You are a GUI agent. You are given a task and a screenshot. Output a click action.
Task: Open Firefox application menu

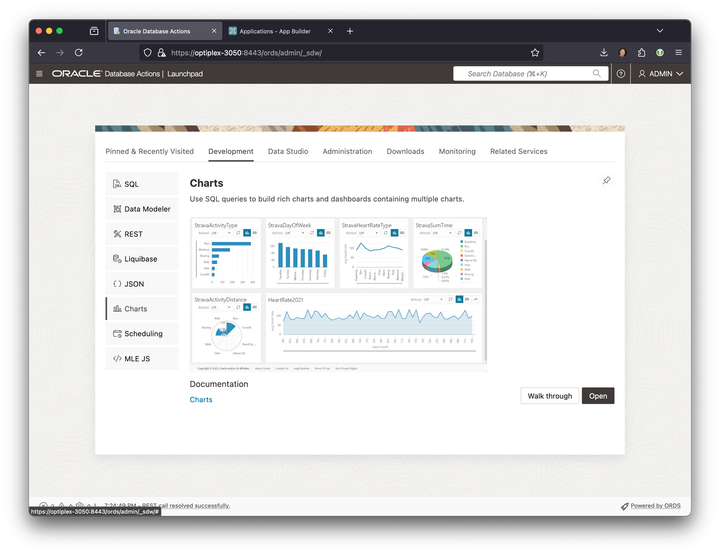click(x=678, y=53)
